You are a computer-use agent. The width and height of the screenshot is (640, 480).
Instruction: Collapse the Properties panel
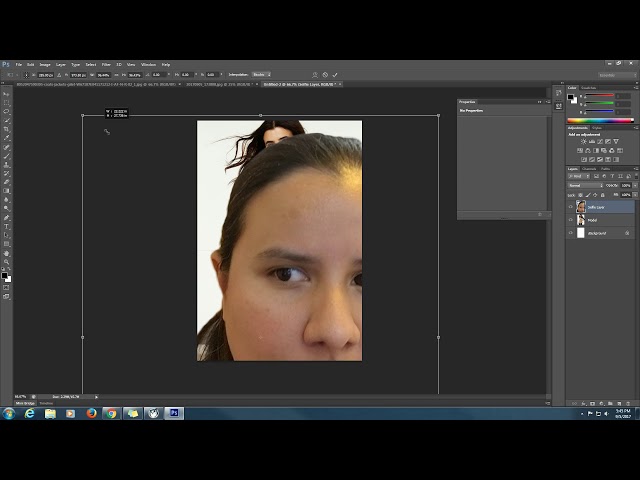(540, 102)
